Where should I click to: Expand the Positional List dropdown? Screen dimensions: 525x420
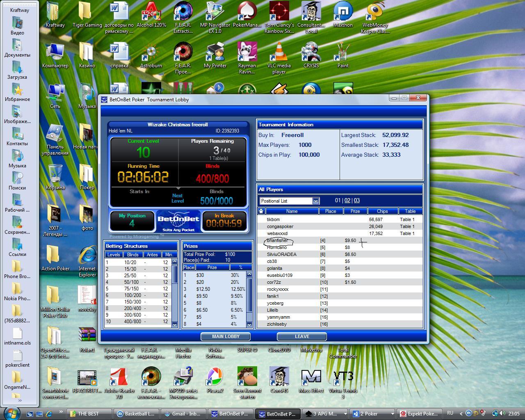tap(316, 201)
